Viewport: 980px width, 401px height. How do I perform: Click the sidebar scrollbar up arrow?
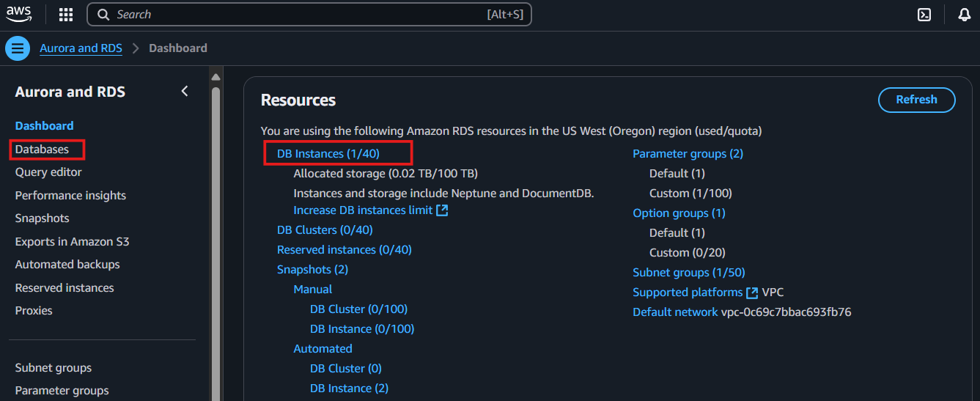[x=215, y=77]
